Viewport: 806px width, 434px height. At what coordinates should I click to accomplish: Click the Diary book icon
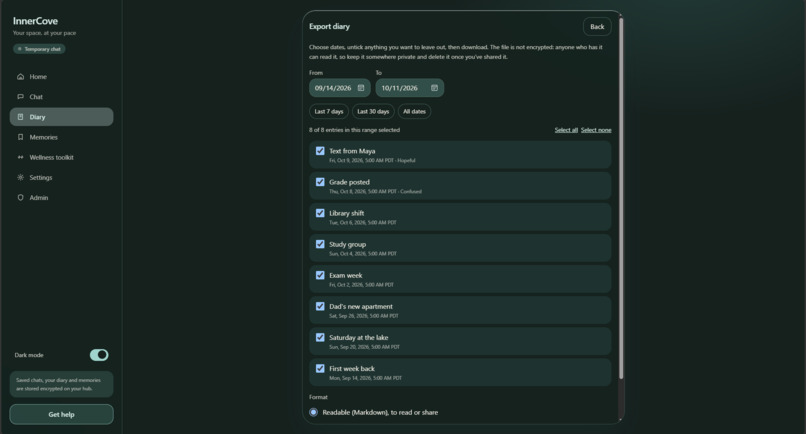[21, 117]
